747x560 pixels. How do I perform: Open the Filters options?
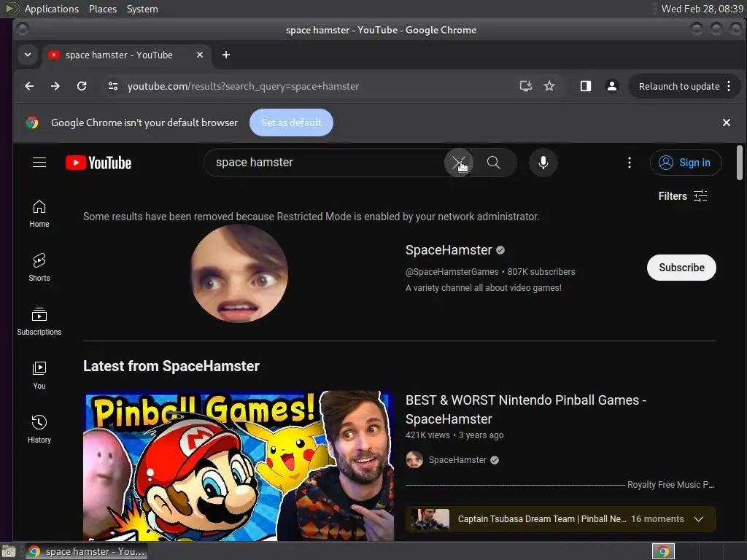tap(683, 196)
